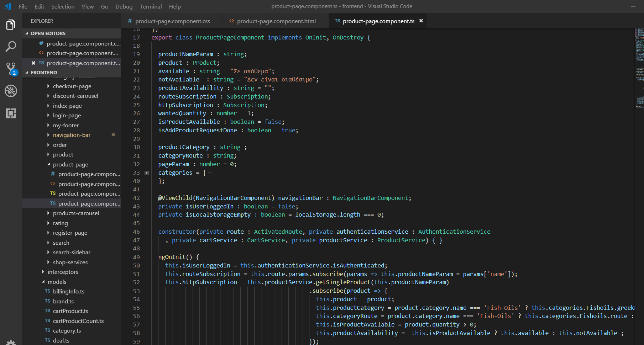Minimize the VS Code window
644x345 pixels.
633,6
